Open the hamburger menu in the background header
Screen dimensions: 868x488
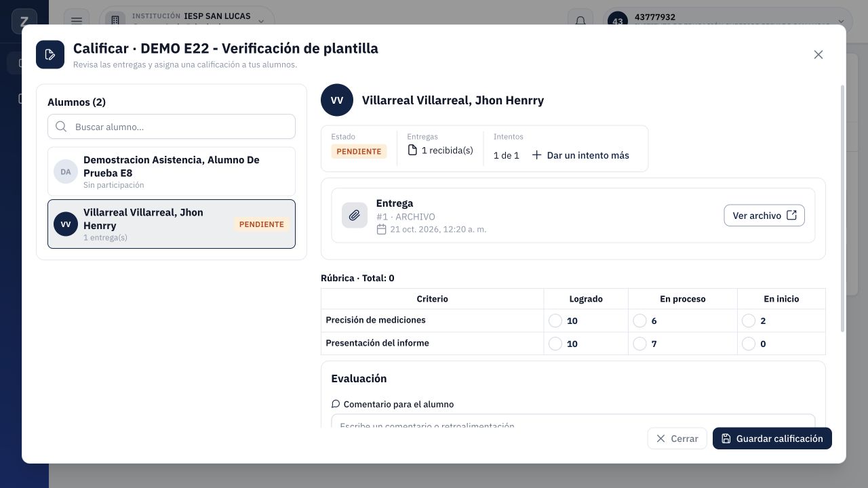[77, 21]
